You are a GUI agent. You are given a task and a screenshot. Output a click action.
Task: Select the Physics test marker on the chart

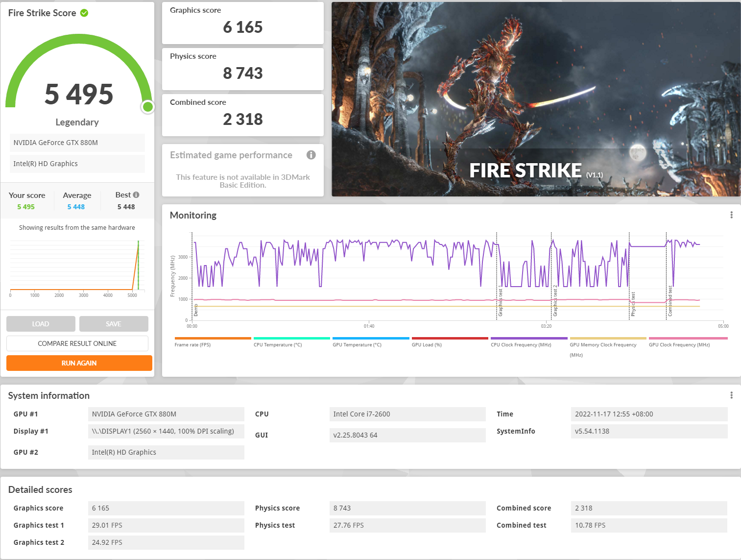633,304
